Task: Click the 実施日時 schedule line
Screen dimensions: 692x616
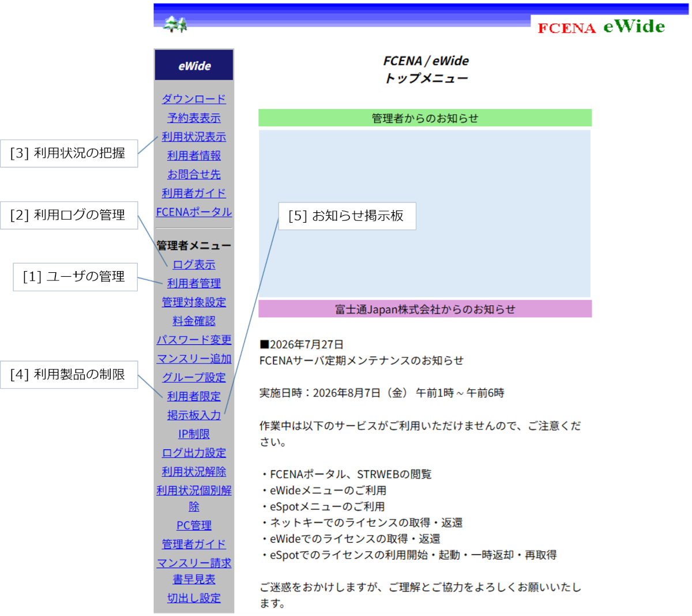Action: [x=382, y=393]
